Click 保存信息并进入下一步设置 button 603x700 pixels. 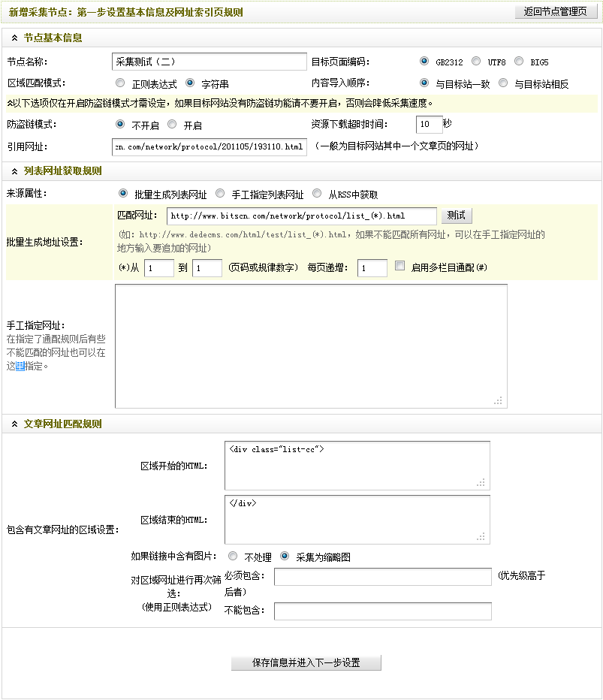(306, 662)
